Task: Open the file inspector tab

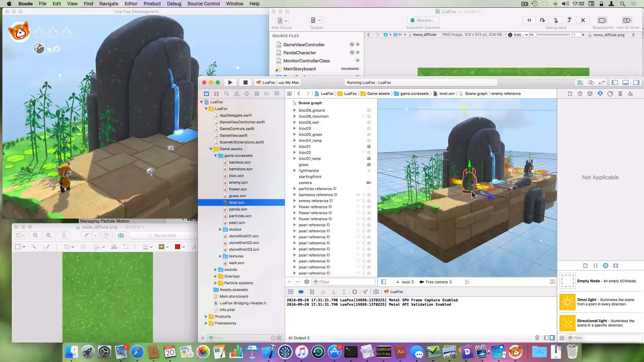Action: point(570,94)
